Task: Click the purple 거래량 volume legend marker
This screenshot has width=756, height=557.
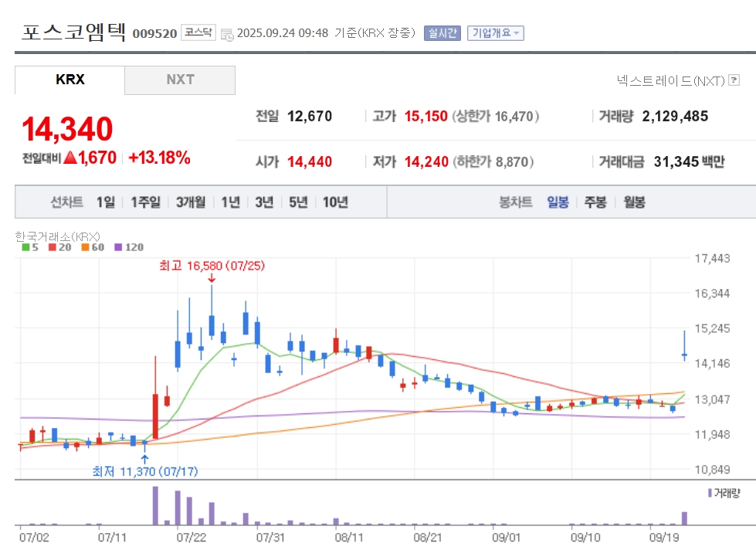Action: 710,493
